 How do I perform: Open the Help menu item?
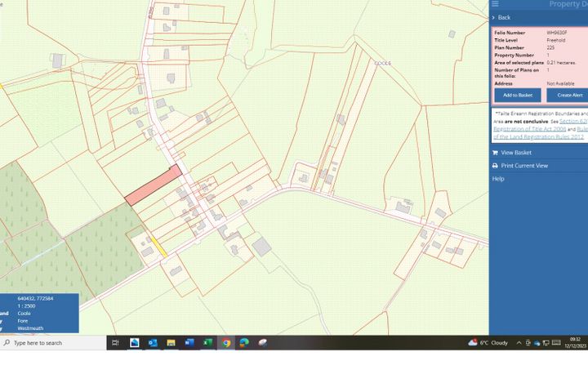coord(498,179)
